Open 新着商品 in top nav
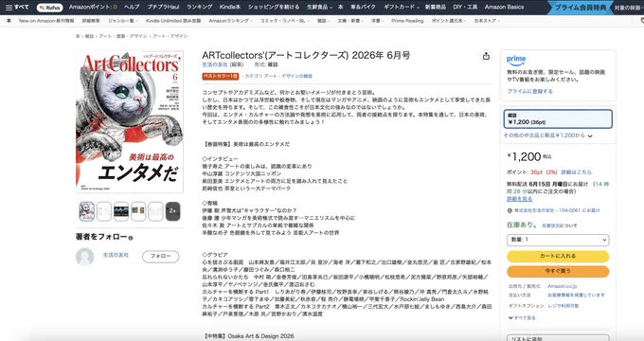The width and height of the screenshot is (644, 341). [436, 7]
